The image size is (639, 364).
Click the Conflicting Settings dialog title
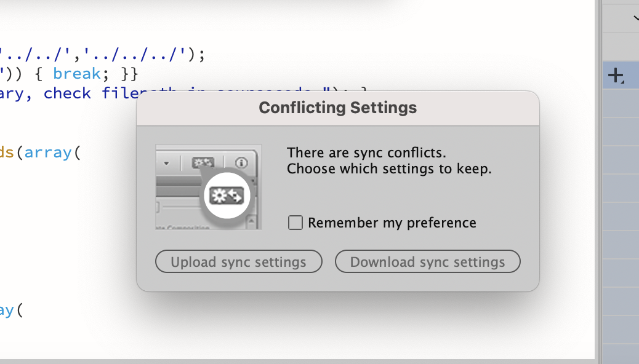pyautogui.click(x=337, y=107)
